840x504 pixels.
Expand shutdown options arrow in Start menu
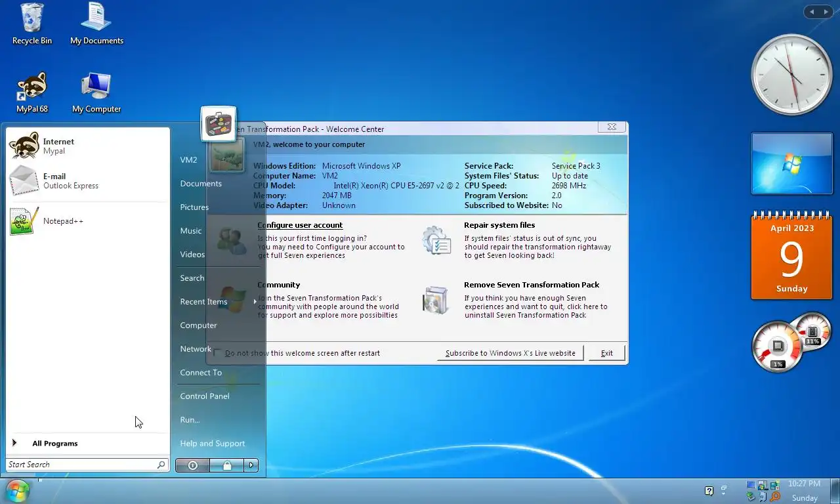251,465
